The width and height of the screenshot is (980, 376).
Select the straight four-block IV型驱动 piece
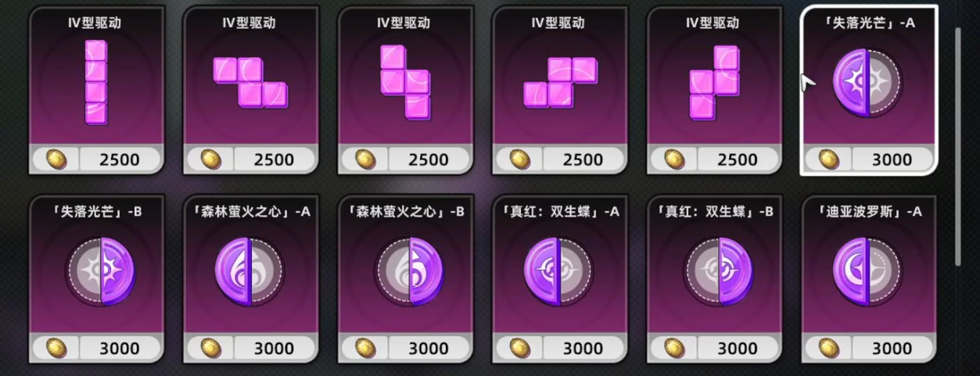96,82
